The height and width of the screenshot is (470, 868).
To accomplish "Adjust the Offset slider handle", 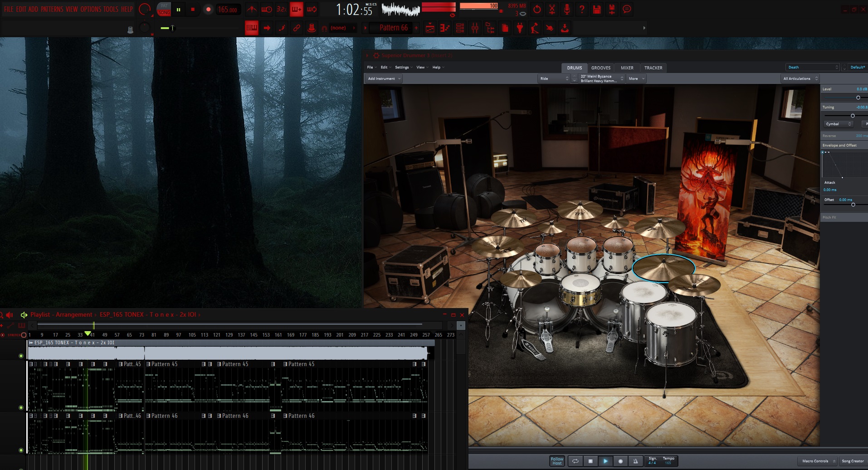I will point(853,205).
